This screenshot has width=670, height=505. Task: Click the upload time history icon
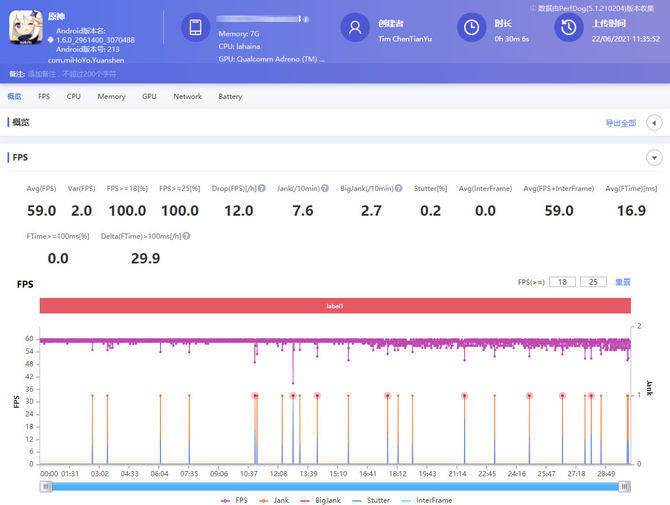click(x=569, y=28)
